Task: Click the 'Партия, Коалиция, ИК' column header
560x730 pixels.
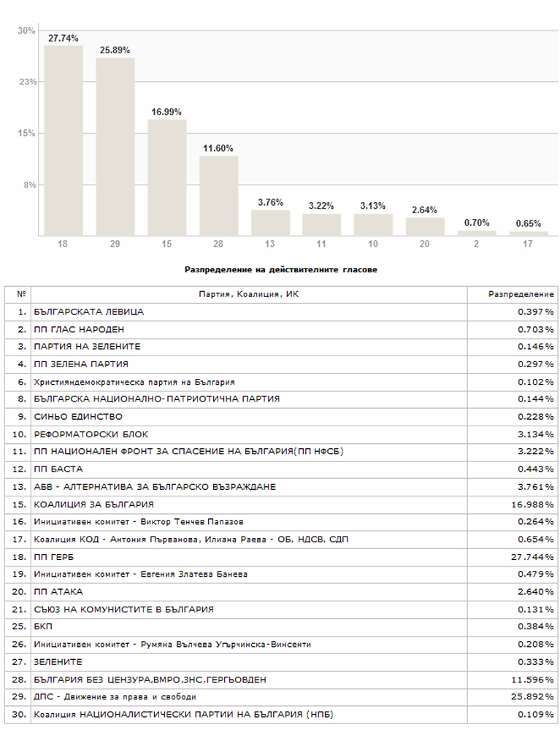Action: coord(248,294)
